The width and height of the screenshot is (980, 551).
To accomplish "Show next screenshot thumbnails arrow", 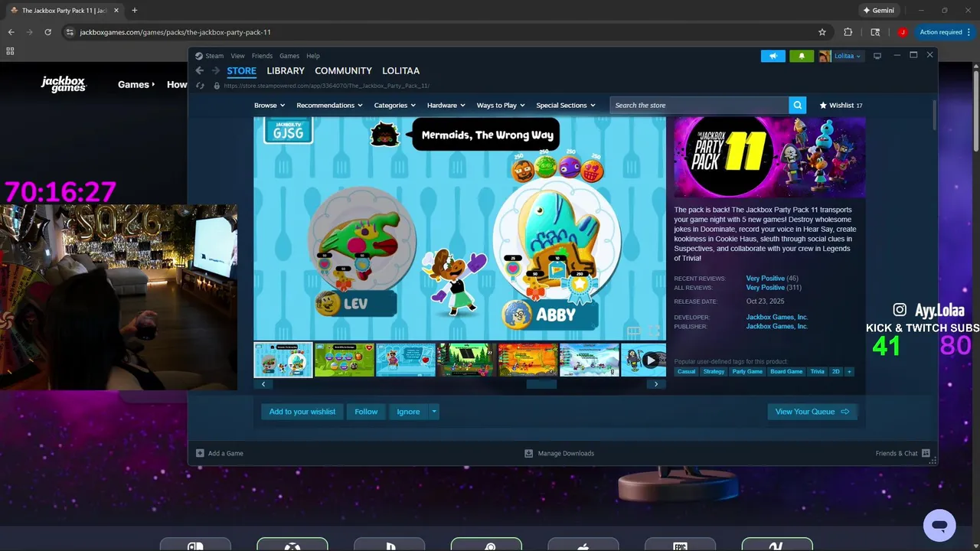I will coord(656,384).
